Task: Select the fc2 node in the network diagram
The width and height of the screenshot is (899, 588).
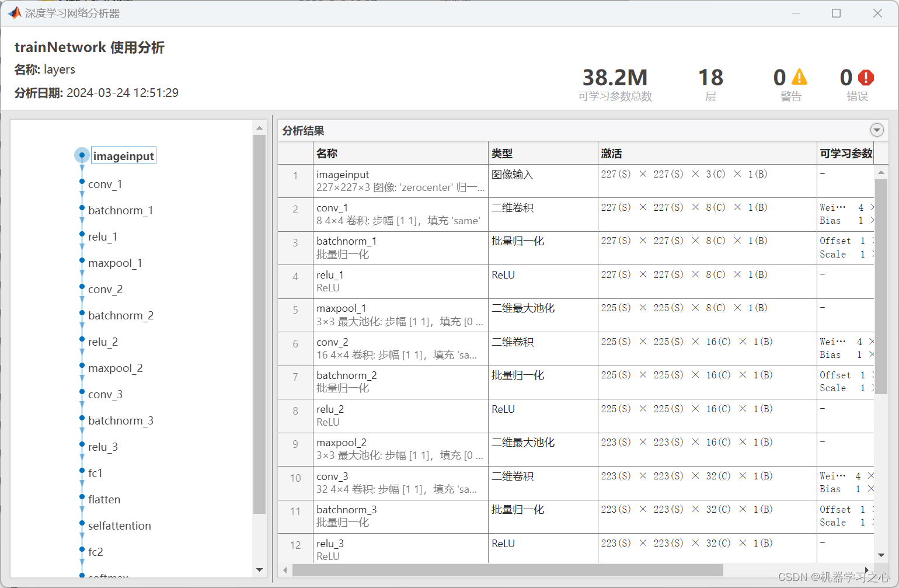Action: tap(95, 552)
